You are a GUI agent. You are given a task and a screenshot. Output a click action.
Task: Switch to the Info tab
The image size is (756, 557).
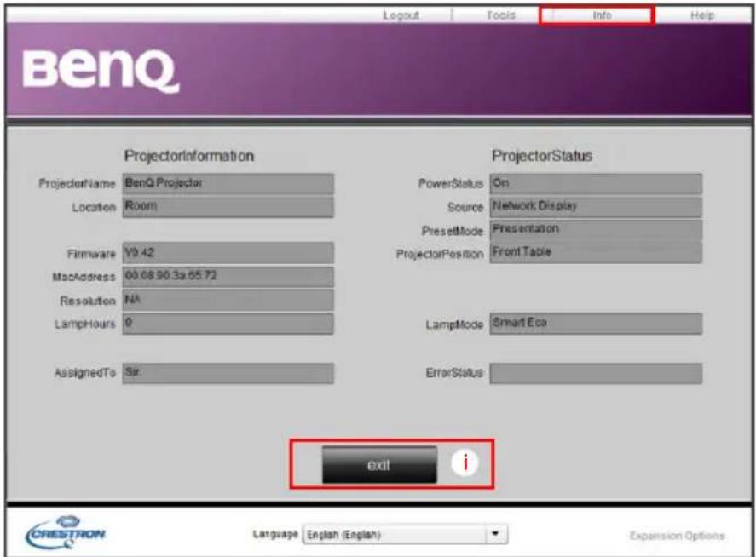[x=601, y=15]
